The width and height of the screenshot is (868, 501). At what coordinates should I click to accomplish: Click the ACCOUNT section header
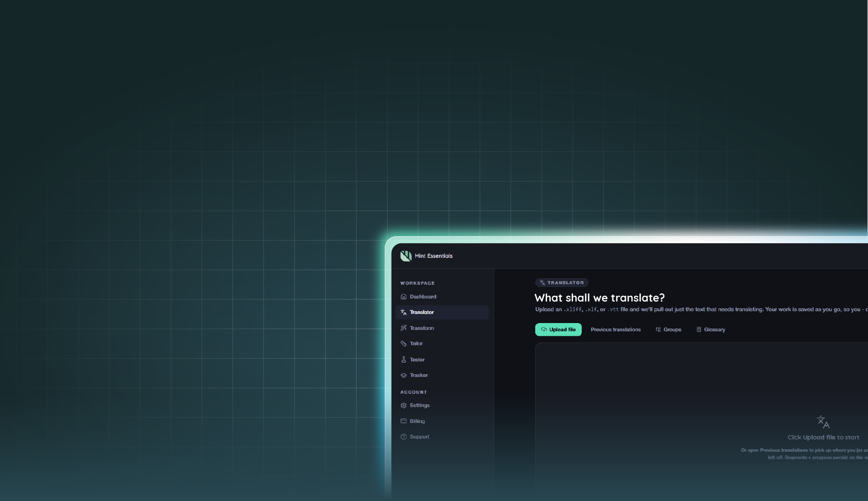413,392
